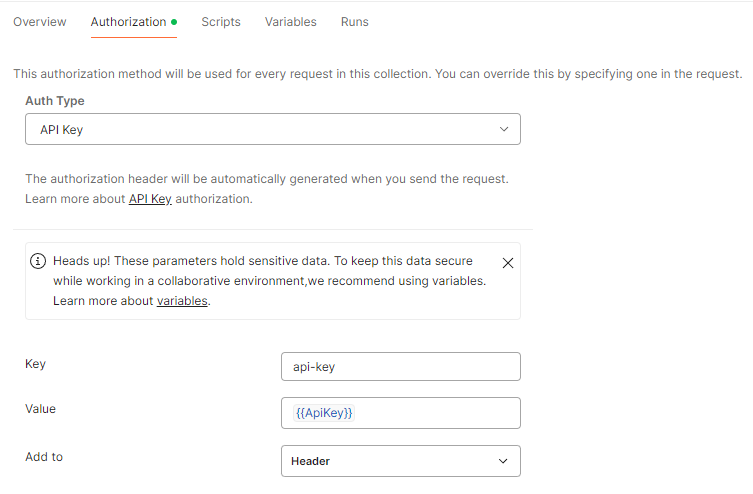The width and height of the screenshot is (753, 494).
Task: Dismiss the Heads up notice with X
Action: pos(508,263)
